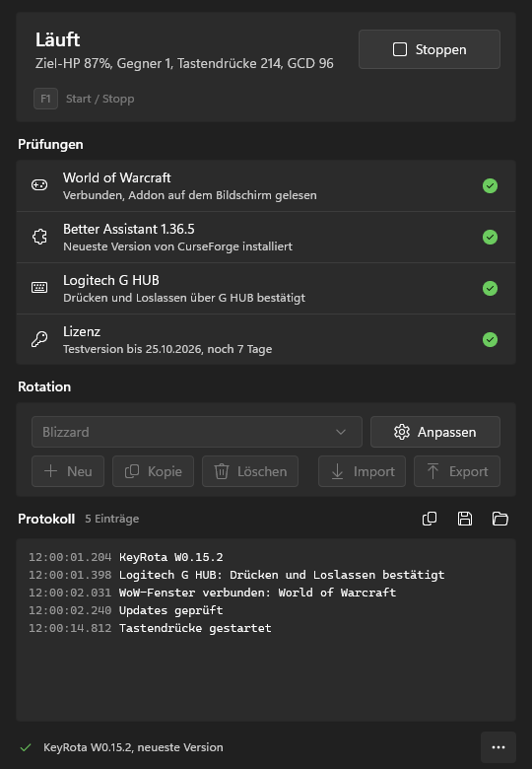Click the 'Läuft' status heading
Screen dimensions: 532x769
[x=57, y=39]
